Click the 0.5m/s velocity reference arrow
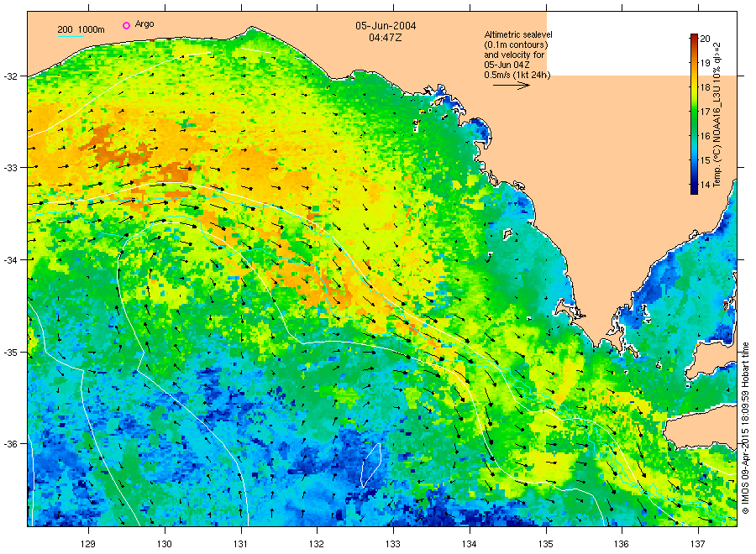 point(511,86)
